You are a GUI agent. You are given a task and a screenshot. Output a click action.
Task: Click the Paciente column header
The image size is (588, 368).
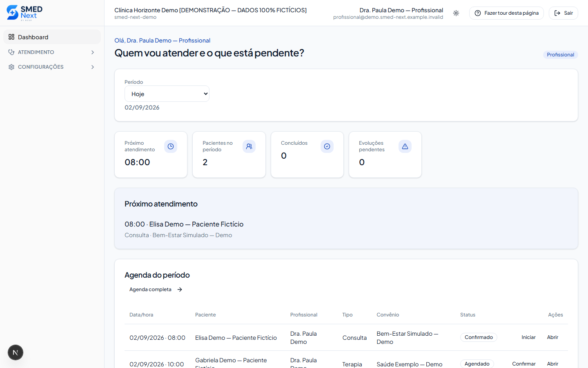click(205, 315)
